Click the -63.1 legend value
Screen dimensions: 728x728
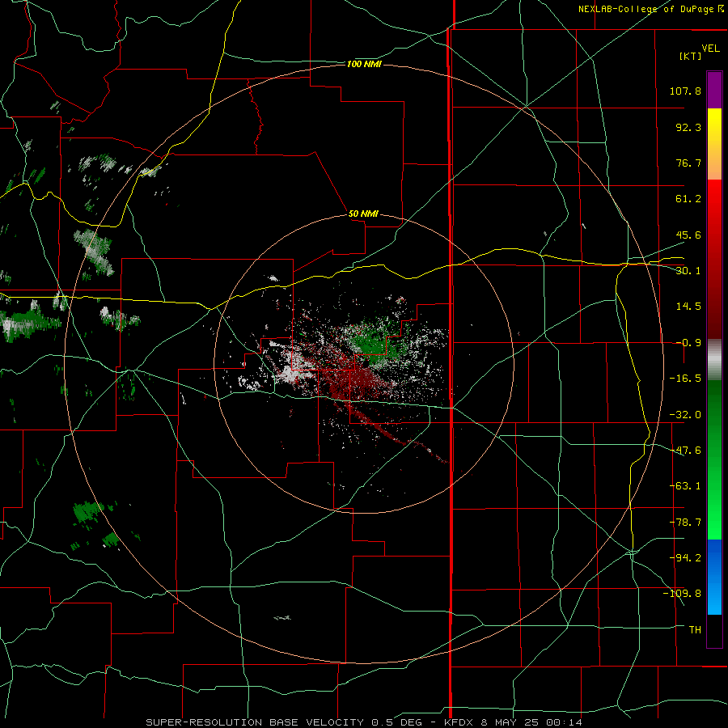coord(685,486)
